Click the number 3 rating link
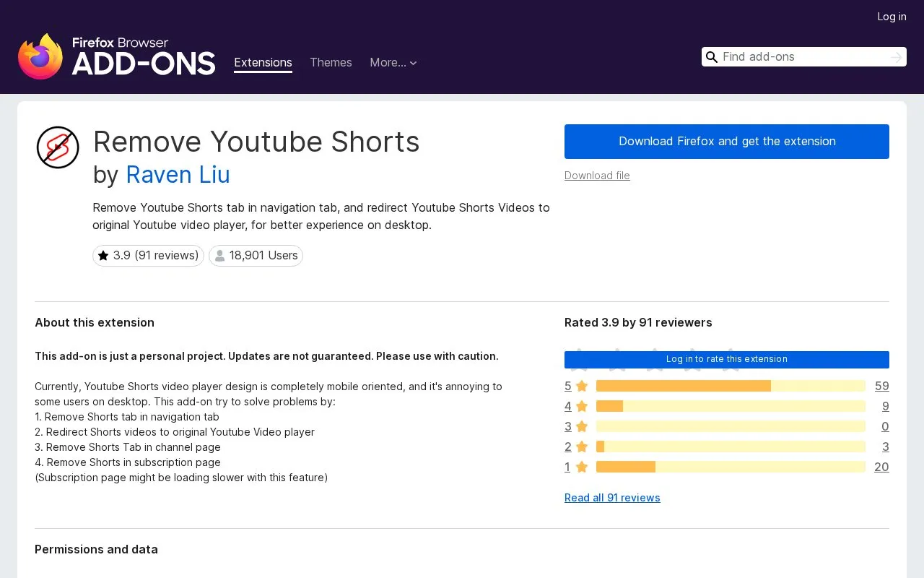Image resolution: width=924 pixels, height=578 pixels. pos(568,426)
